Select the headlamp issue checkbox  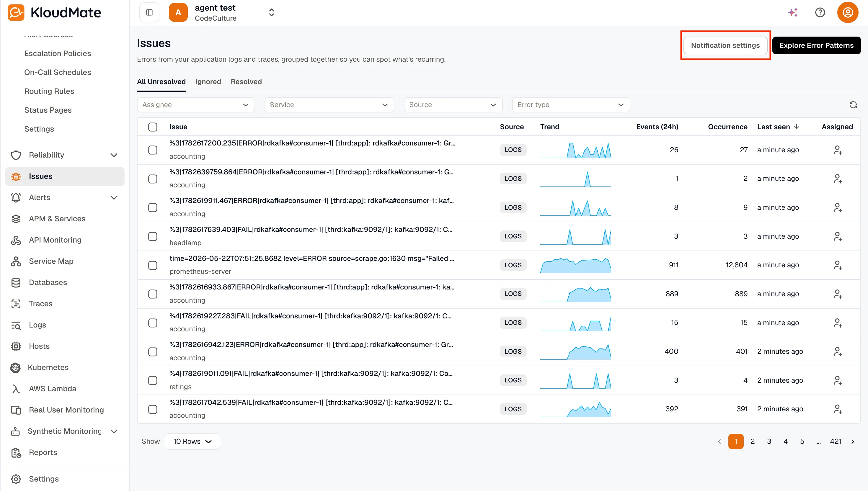tap(153, 236)
